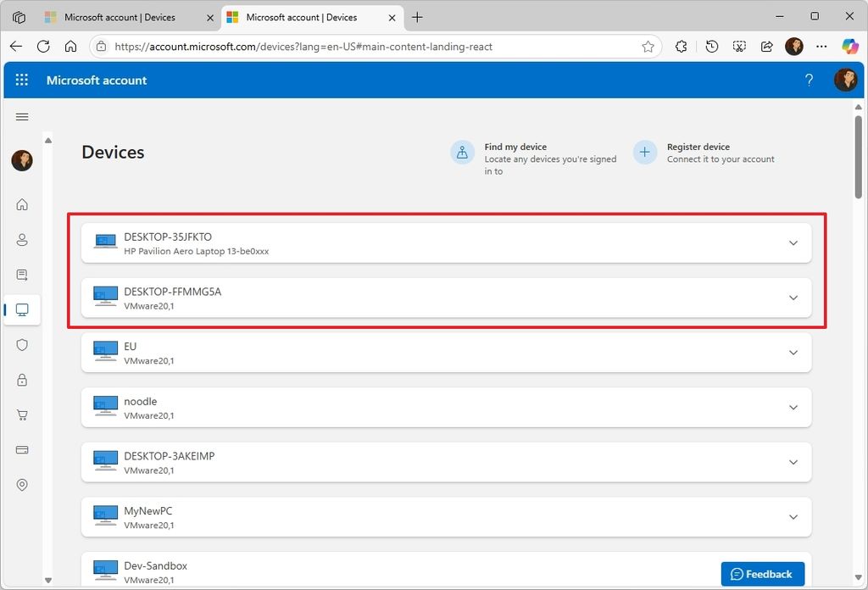The width and height of the screenshot is (868, 590).
Task: Open browser history via the clock icon
Action: tap(712, 47)
